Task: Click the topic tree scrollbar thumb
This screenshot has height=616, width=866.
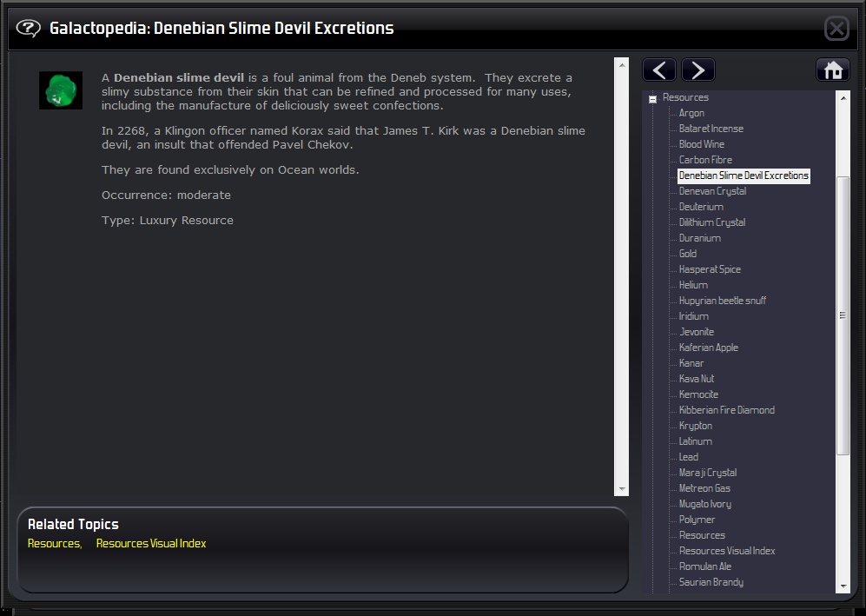Action: [843, 315]
